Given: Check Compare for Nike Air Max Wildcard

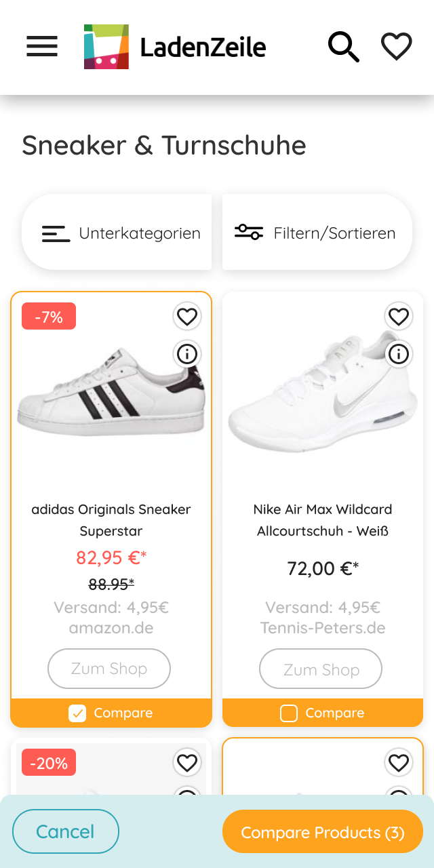Looking at the screenshot, I should click(289, 713).
